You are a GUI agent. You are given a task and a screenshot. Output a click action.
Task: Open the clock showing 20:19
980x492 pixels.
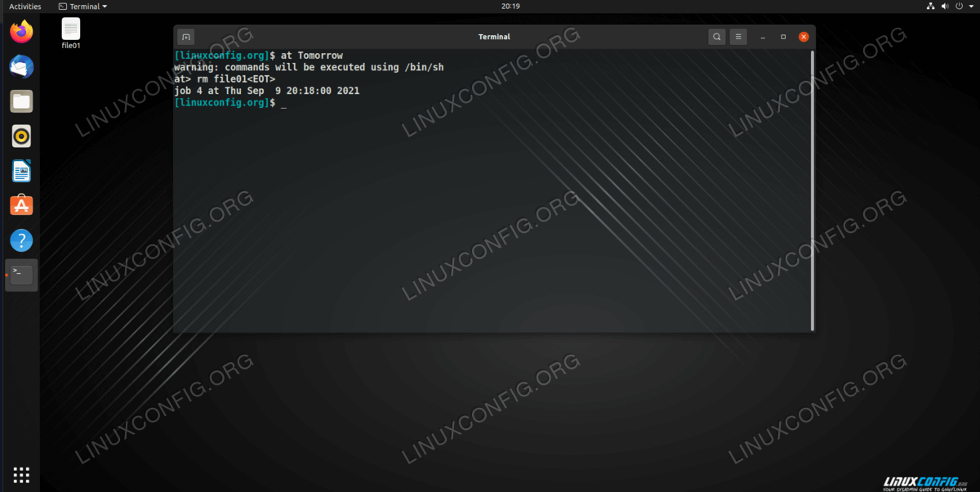point(510,7)
